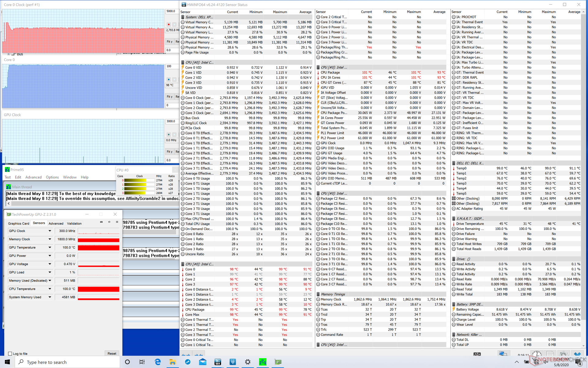Click blue color swatch on Core 0 graph

[x=168, y=79]
